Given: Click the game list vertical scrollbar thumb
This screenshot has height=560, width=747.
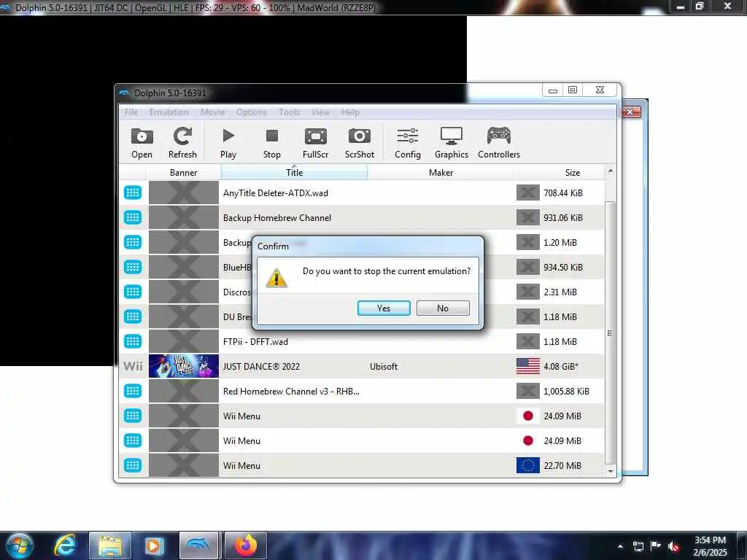Looking at the screenshot, I should pos(611,332).
